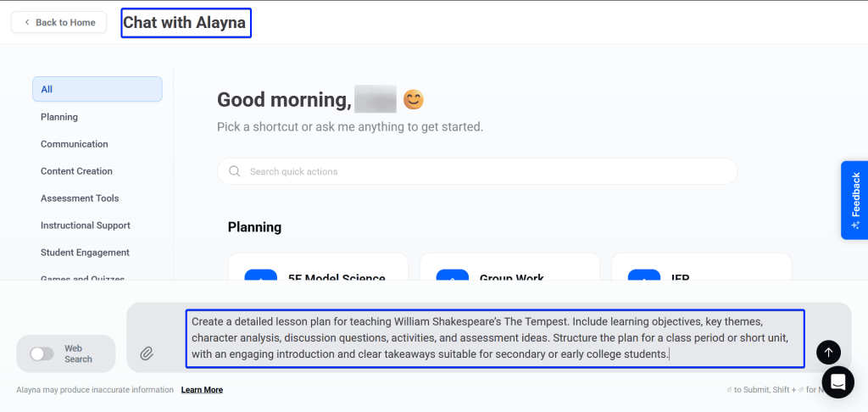Viewport: 868px width, 412px height.
Task: Click the Learn More link
Action: tap(202, 390)
